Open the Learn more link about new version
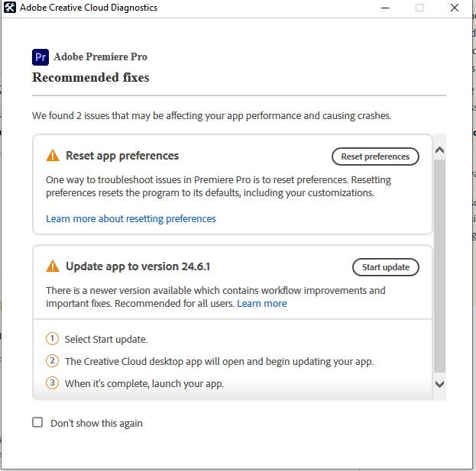476x471 pixels. (261, 304)
